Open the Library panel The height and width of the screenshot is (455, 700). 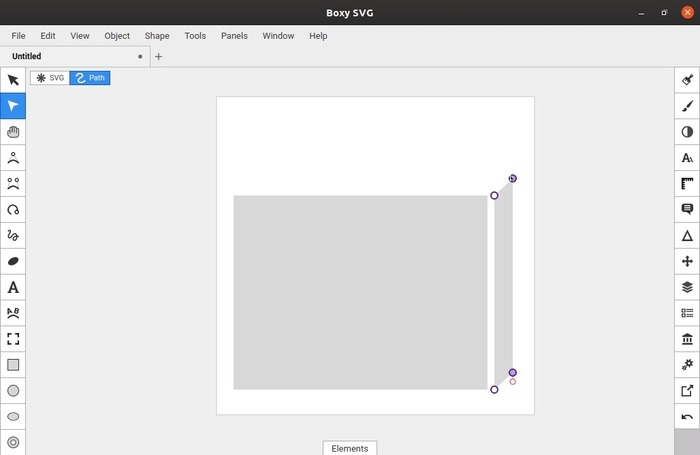687,339
